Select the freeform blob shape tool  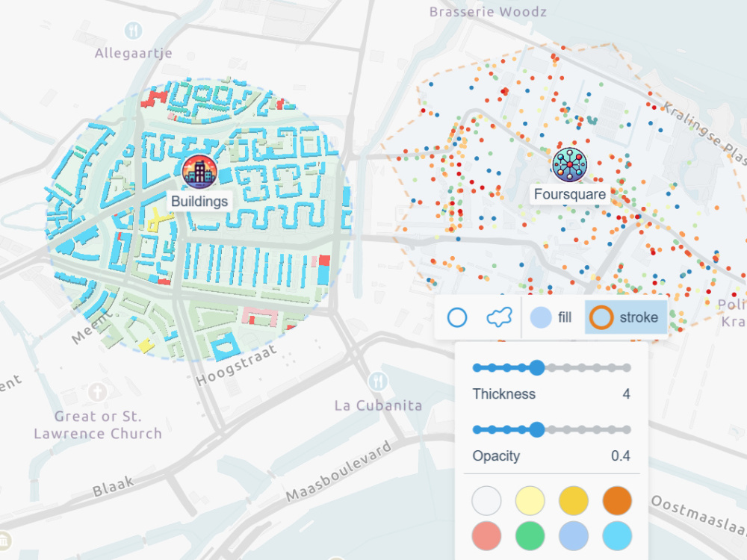click(x=499, y=317)
